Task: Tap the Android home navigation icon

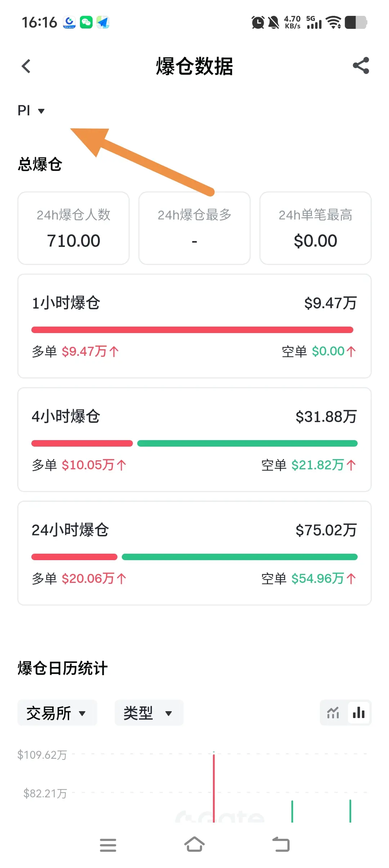Action: tap(194, 845)
